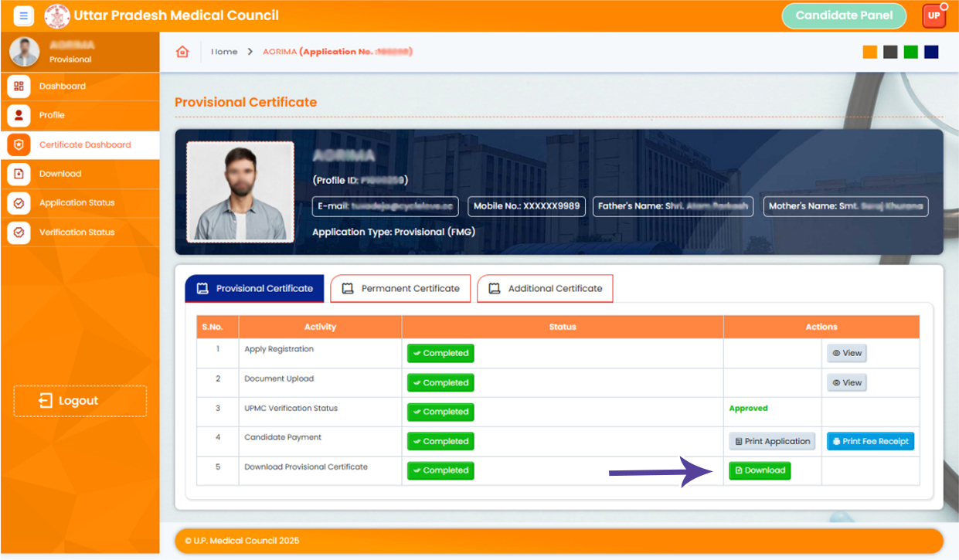Screen dimensions: 959x560
Task: Click the hamburger menu icon in header
Action: click(24, 15)
